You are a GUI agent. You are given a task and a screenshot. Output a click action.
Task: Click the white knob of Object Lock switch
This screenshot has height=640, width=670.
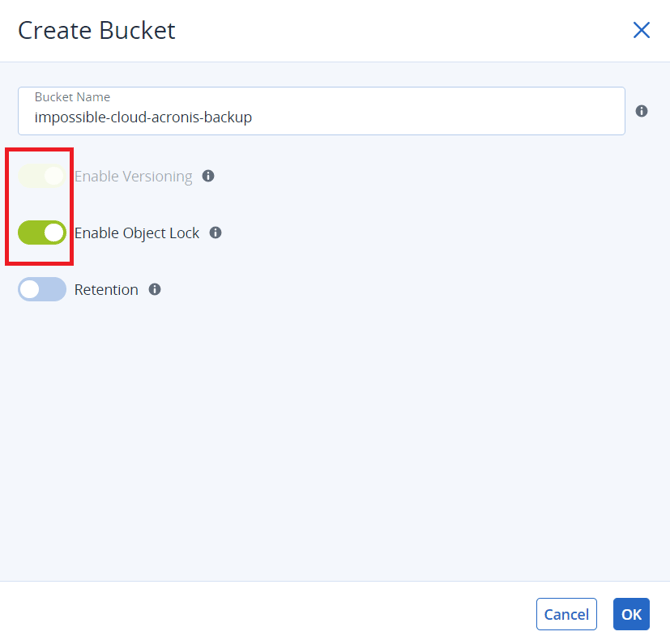coord(54,232)
